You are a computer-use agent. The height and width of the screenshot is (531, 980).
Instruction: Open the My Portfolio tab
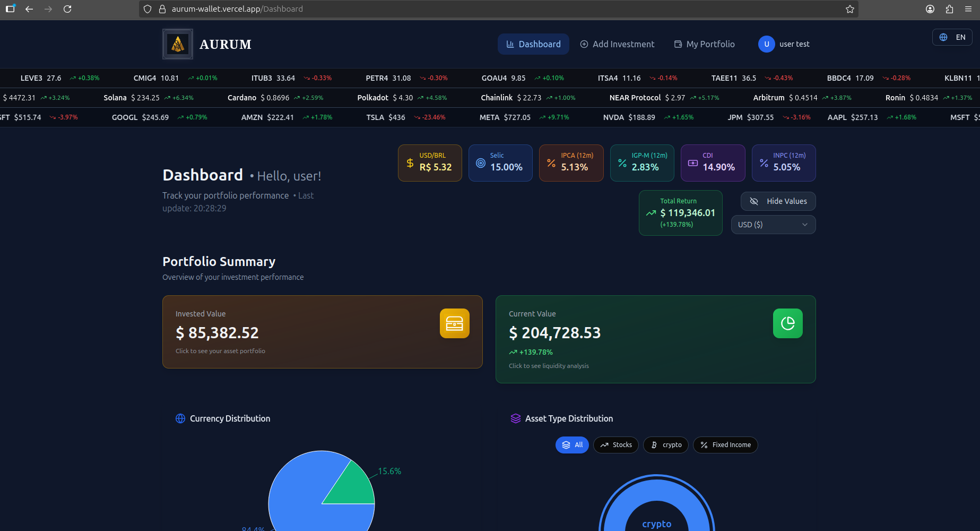[x=704, y=44]
